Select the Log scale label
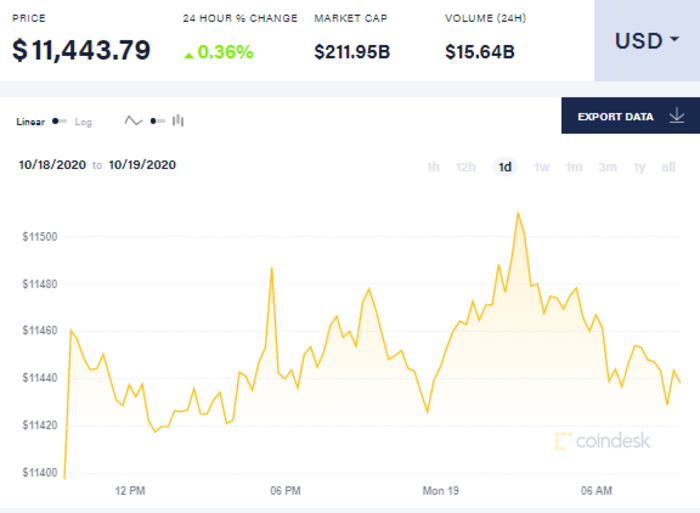Screen dimensions: 700x513 [x=83, y=121]
